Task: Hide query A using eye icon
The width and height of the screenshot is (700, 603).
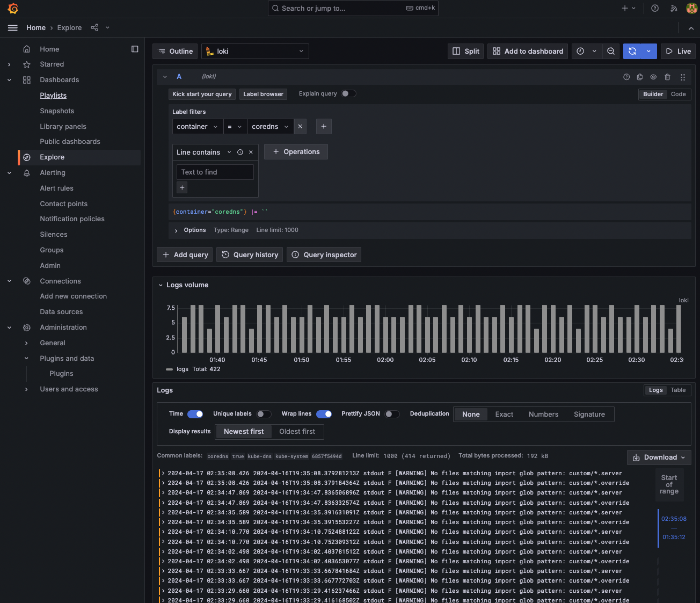Action: tap(653, 77)
